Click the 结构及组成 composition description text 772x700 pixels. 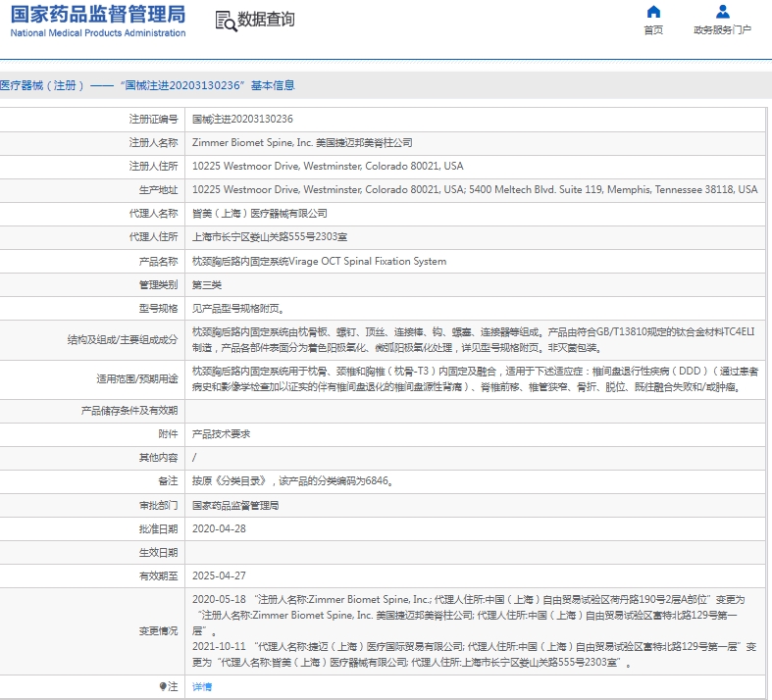coord(473,340)
